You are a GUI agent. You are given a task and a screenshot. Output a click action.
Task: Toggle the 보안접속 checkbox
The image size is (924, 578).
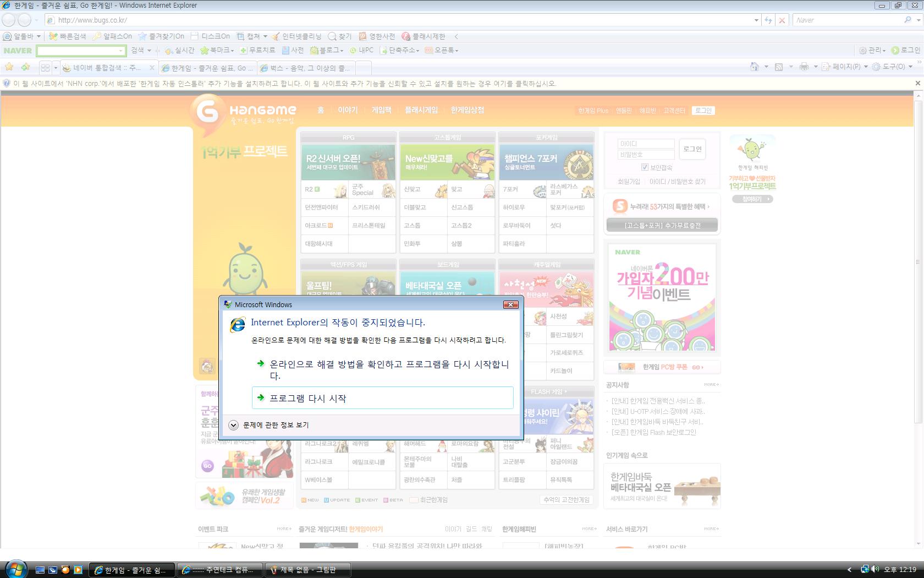point(645,167)
